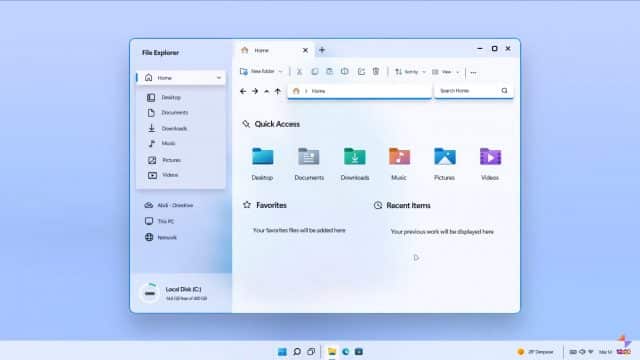Go up one level with up arrow
The width and height of the screenshot is (640, 360).
pos(278,91)
